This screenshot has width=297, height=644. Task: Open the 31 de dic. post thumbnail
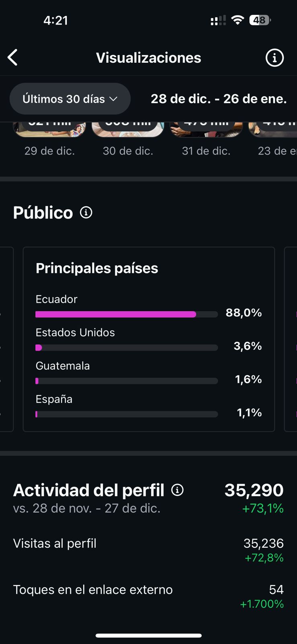(206, 130)
